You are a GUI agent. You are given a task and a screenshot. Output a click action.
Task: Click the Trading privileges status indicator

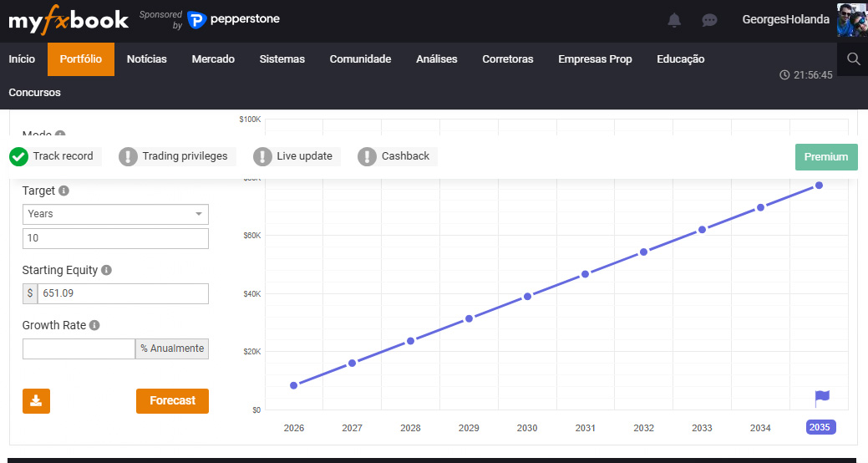pyautogui.click(x=175, y=156)
